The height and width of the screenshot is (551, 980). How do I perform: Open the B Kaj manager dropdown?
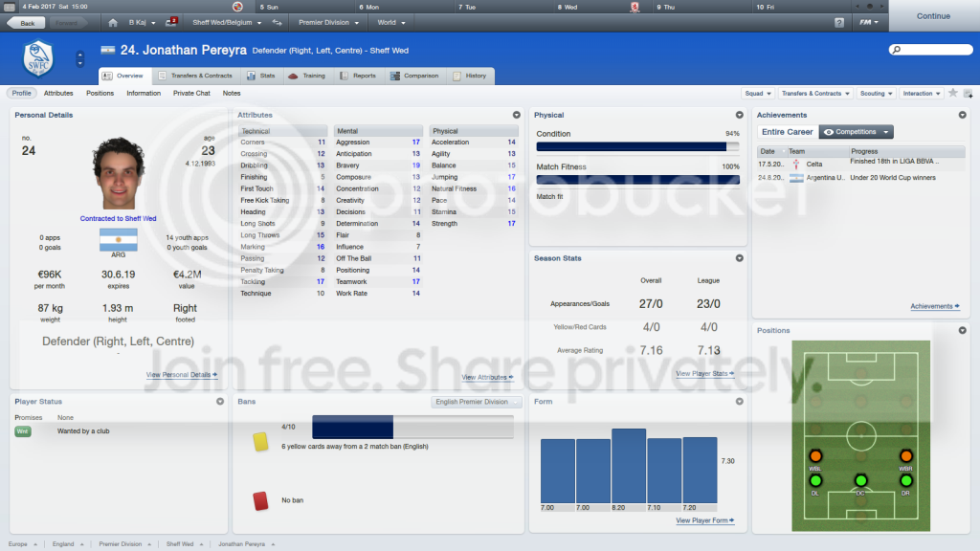click(x=142, y=23)
